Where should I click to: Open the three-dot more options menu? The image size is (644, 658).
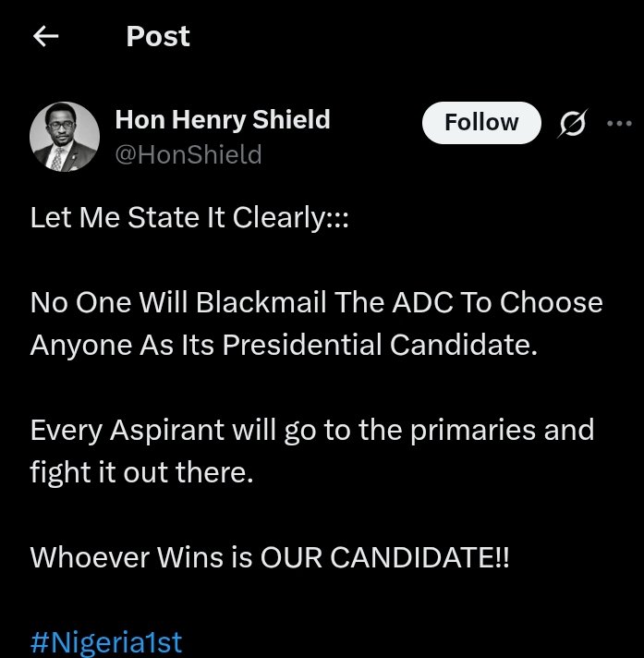(617, 124)
